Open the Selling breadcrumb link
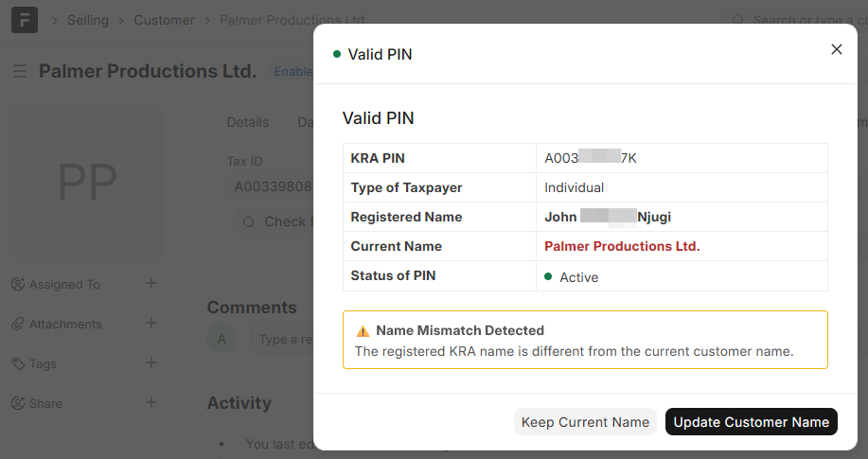 88,20
